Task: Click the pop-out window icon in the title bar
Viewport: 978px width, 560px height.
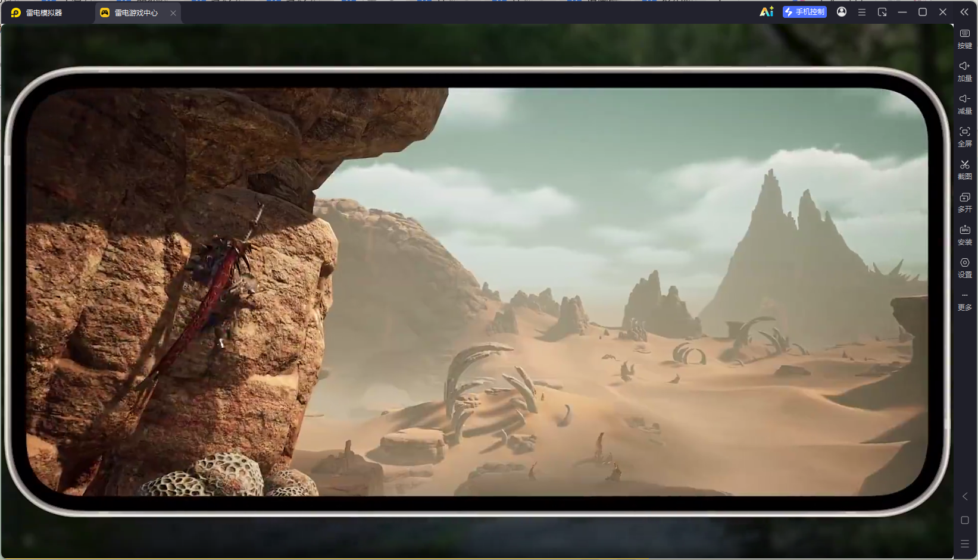Action: [882, 12]
